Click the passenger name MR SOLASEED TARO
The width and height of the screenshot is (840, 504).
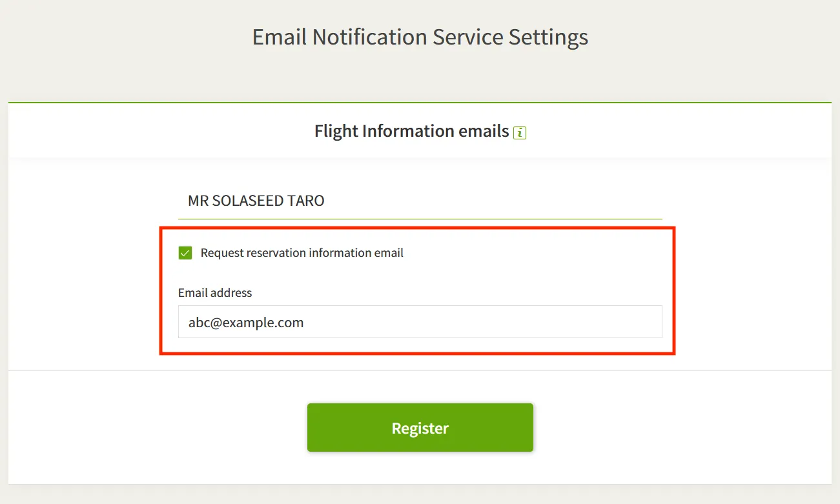point(256,201)
